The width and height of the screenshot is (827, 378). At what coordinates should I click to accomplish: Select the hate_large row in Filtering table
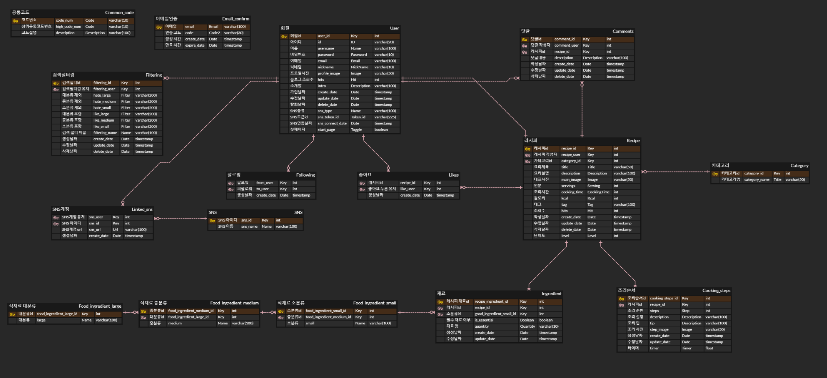click(107, 95)
